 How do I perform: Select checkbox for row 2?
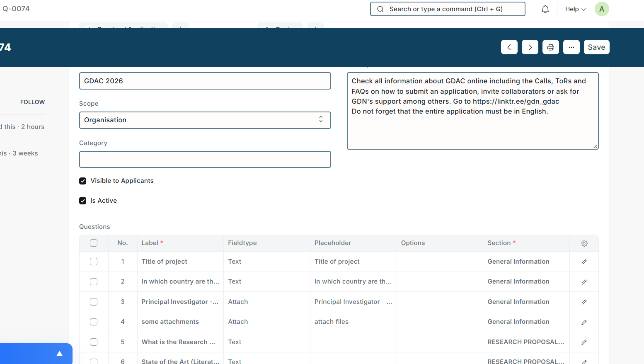[94, 282]
